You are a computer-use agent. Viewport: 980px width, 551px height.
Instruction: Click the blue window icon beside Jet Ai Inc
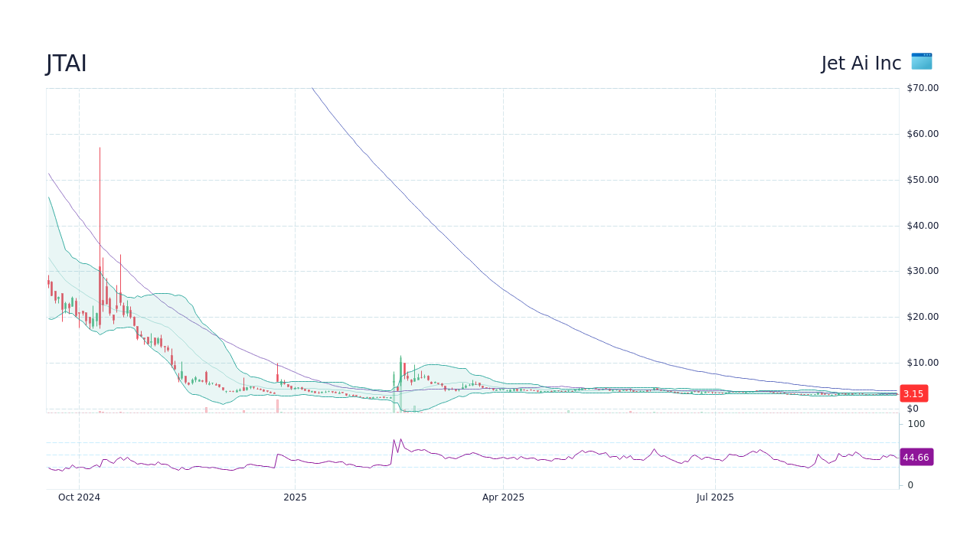921,61
